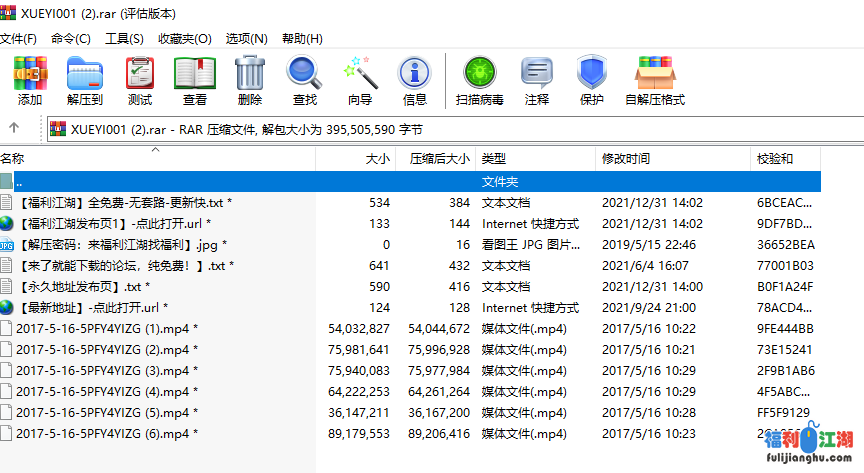Image resolution: width=864 pixels, height=473 pixels.
Task: Sort by Modified Time (修改时间) column header
Action: [x=626, y=159]
